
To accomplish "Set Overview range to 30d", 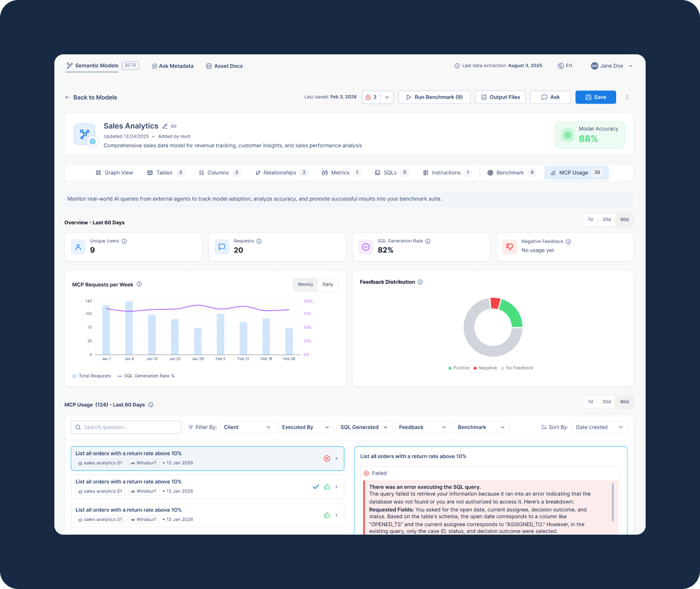I will click(x=607, y=220).
